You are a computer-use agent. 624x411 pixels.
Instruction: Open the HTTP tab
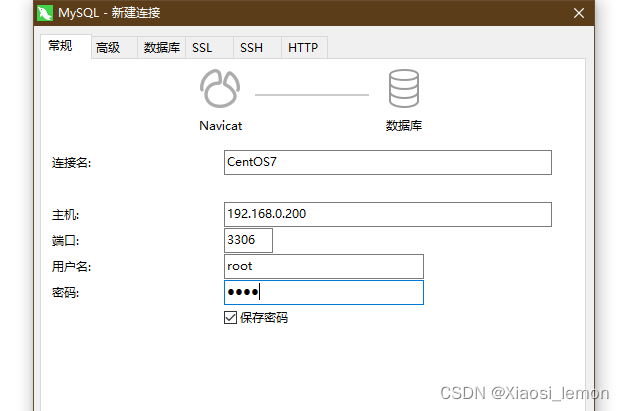click(x=304, y=48)
